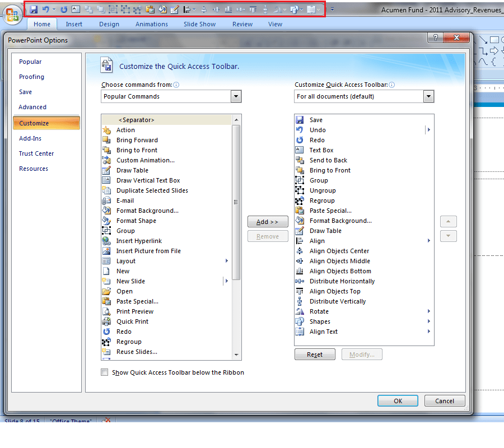This screenshot has width=504, height=448.
Task: Select Custom Animation... in the commands list
Action: point(166,160)
